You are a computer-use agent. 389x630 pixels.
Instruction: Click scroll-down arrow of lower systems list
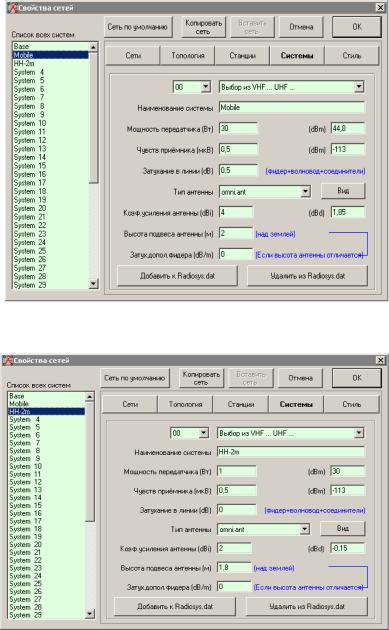point(90,614)
